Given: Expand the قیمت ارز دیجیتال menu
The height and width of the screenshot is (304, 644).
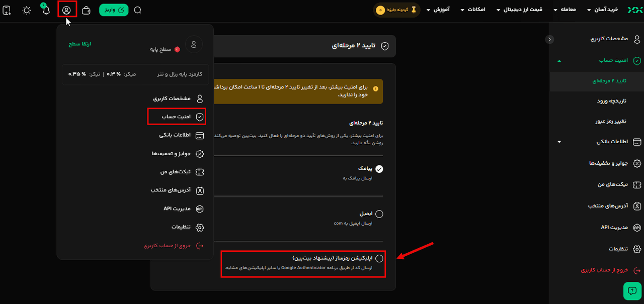Looking at the screenshot, I should pyautogui.click(x=519, y=10).
